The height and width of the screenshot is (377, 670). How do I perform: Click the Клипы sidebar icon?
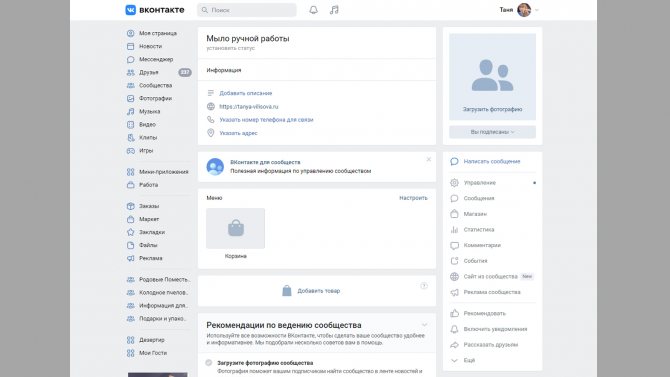[x=131, y=138]
